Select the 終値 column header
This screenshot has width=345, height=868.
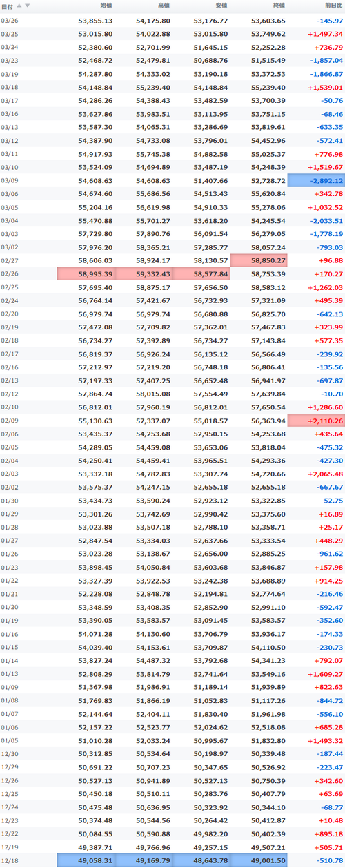pos(278,6)
